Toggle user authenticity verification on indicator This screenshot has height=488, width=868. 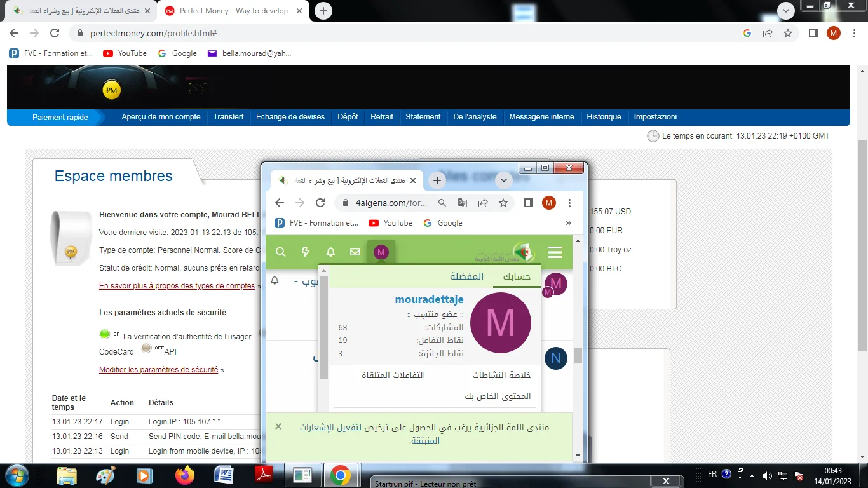click(x=105, y=334)
